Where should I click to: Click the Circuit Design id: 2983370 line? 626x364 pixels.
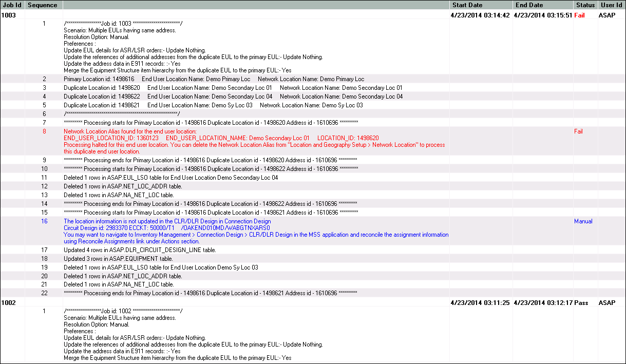[x=167, y=228]
